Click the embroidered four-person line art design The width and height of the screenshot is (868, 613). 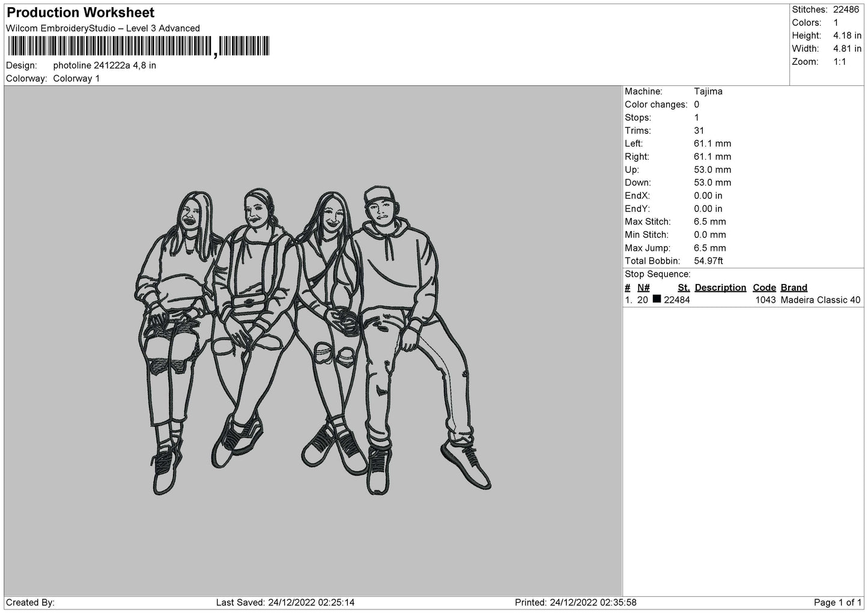click(312, 340)
